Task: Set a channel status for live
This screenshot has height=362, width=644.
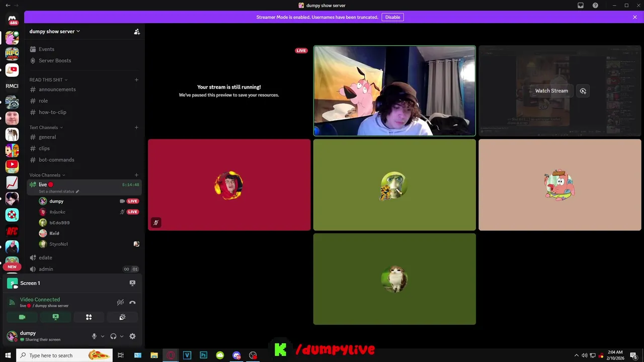Action: click(x=59, y=192)
